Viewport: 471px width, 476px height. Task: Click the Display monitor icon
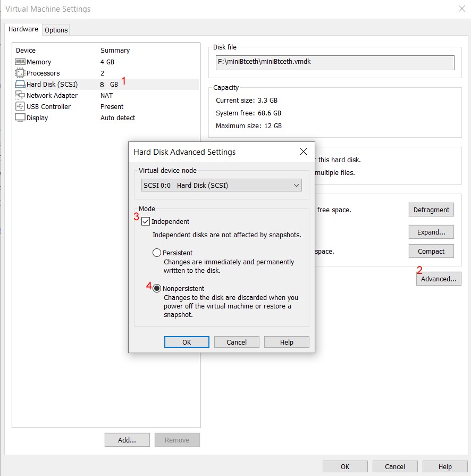pyautogui.click(x=20, y=118)
